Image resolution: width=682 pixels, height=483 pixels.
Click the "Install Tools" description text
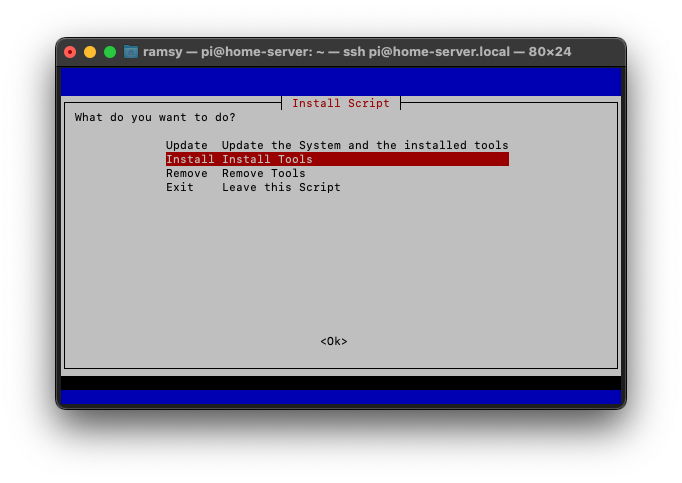267,159
